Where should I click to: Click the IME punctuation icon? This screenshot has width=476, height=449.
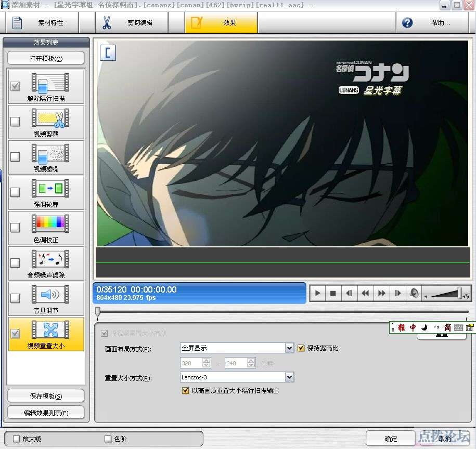436,327
